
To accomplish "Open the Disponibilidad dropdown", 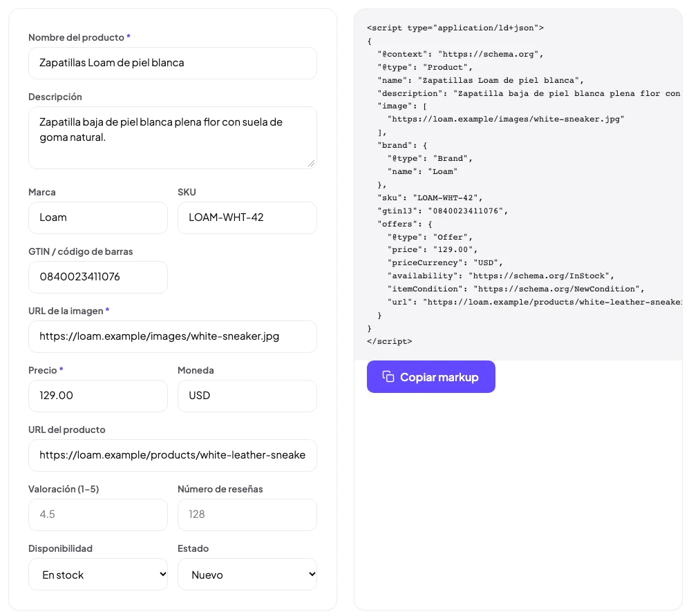I will pos(98,574).
